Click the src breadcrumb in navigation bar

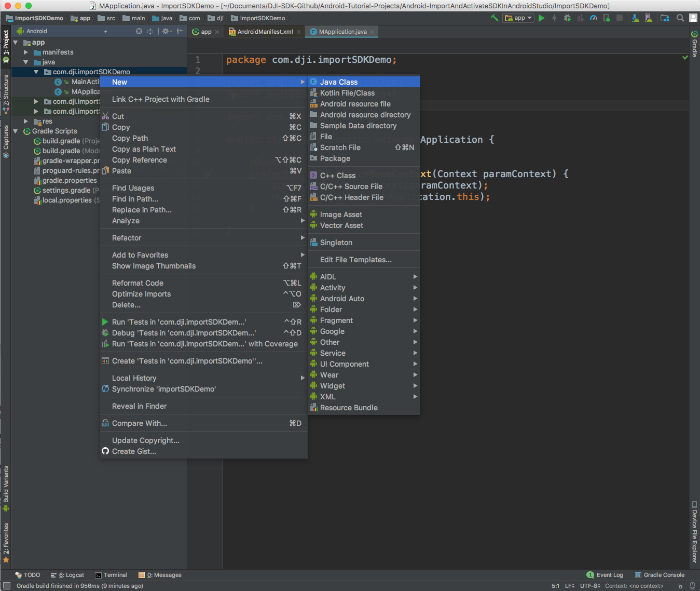pyautogui.click(x=107, y=18)
